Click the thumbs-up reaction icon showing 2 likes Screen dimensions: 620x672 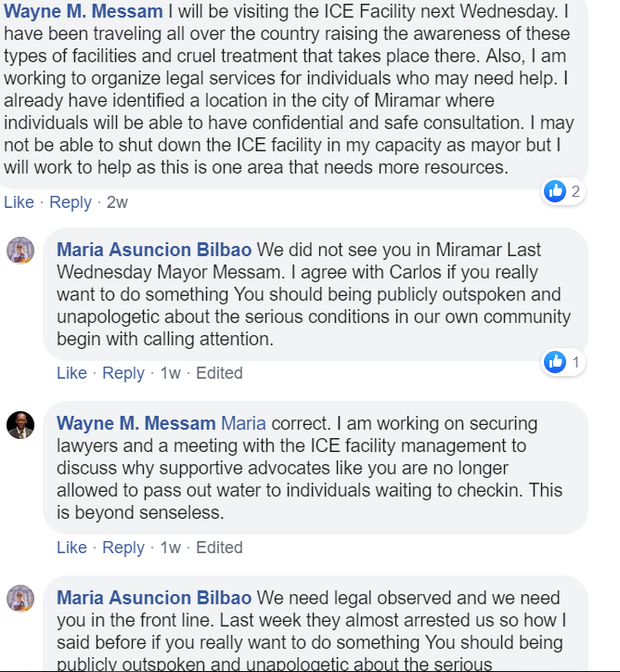[555, 191]
